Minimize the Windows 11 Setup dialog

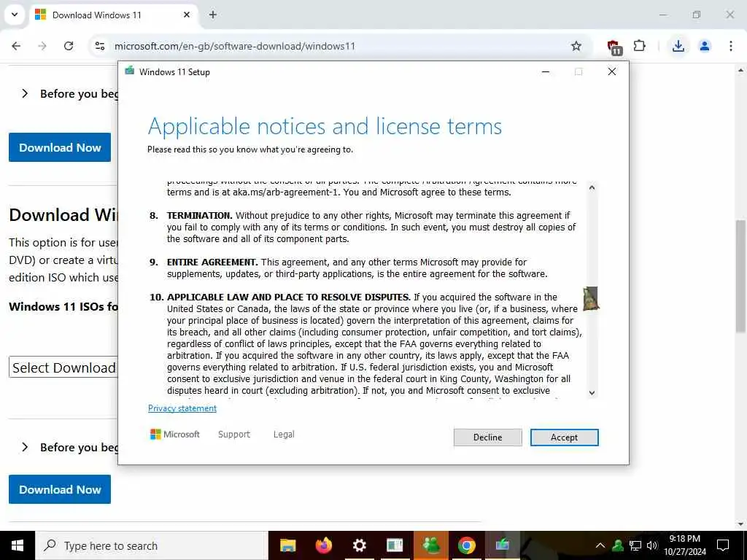pyautogui.click(x=546, y=72)
